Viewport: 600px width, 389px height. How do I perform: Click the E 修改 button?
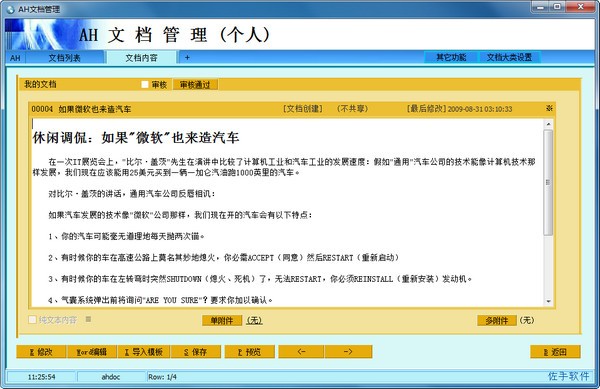41,352
